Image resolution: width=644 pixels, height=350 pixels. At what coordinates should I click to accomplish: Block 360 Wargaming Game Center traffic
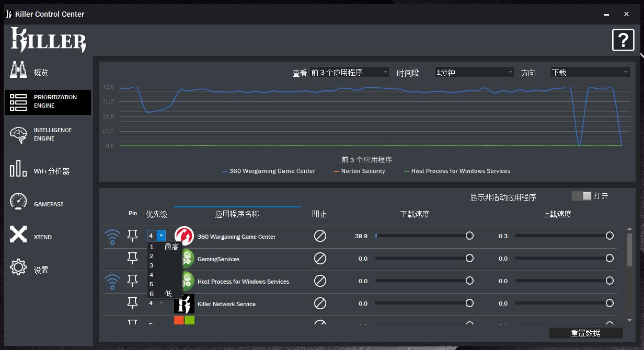point(320,236)
